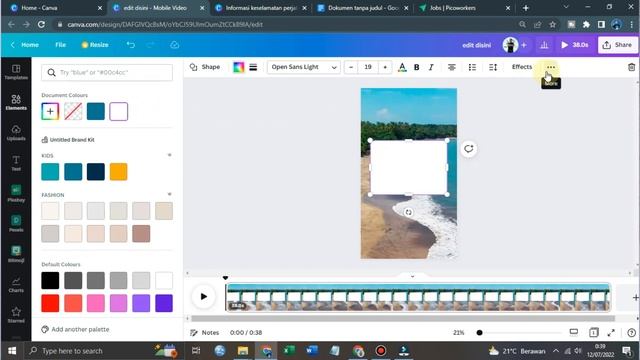Image resolution: width=640 pixels, height=360 pixels.
Task: Click the cloud save status icon
Action: click(175, 45)
